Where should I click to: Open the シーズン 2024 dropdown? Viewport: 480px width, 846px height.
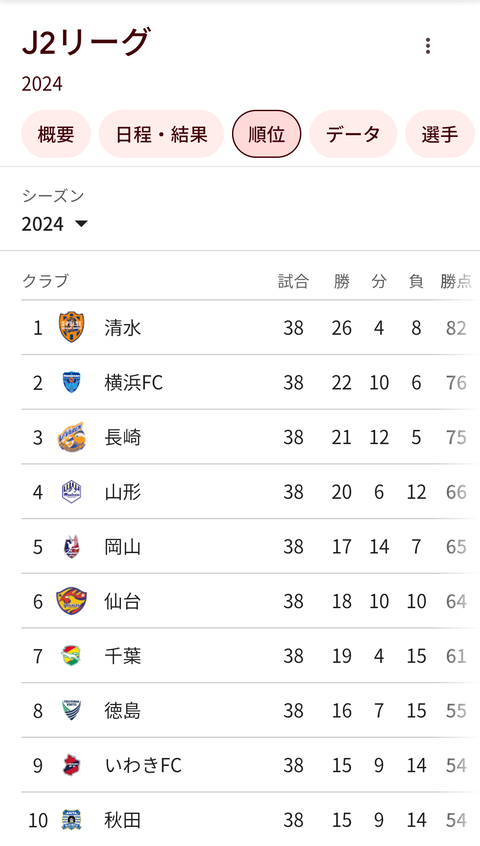54,223
